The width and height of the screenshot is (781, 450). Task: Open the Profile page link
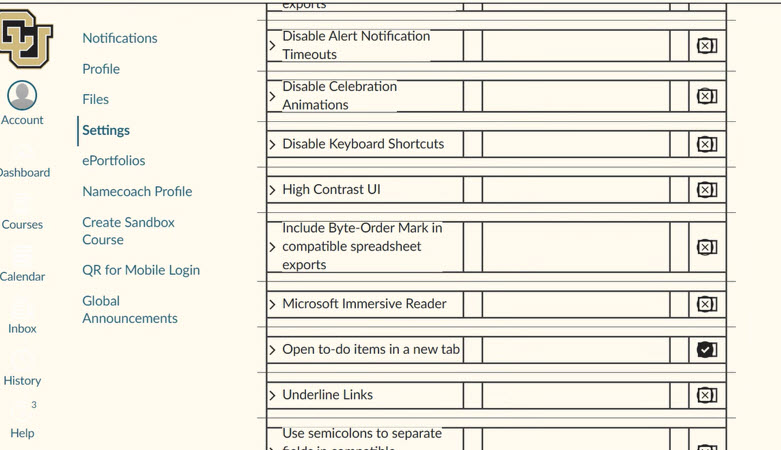coord(101,69)
